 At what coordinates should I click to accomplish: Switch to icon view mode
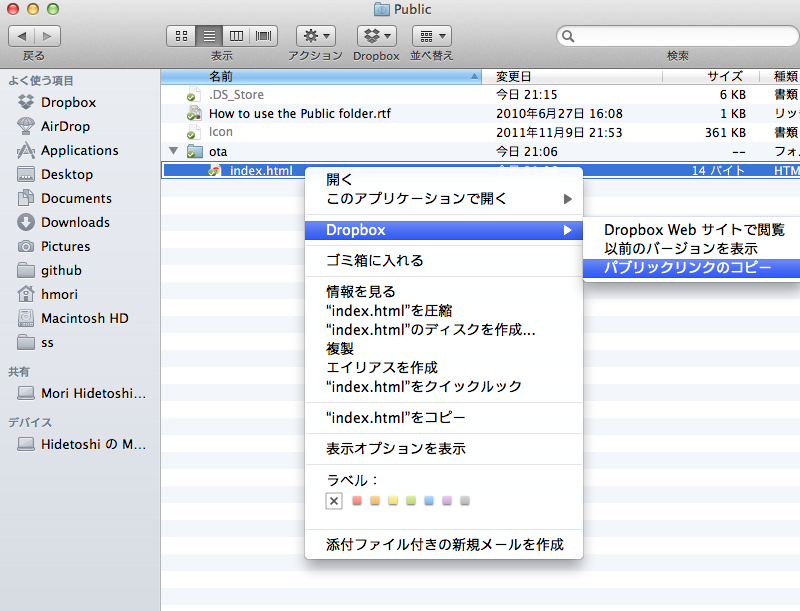[181, 36]
